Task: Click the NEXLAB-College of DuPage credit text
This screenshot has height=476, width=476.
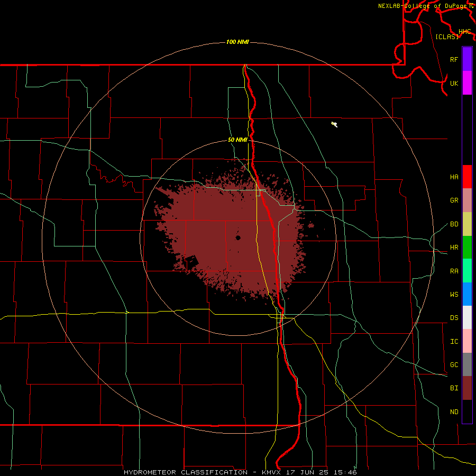Action: (x=424, y=6)
